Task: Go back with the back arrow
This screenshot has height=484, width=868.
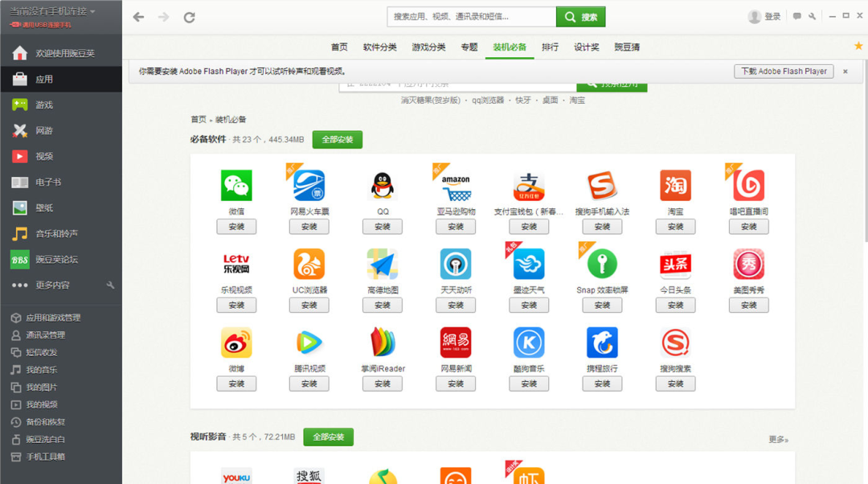Action: (138, 17)
